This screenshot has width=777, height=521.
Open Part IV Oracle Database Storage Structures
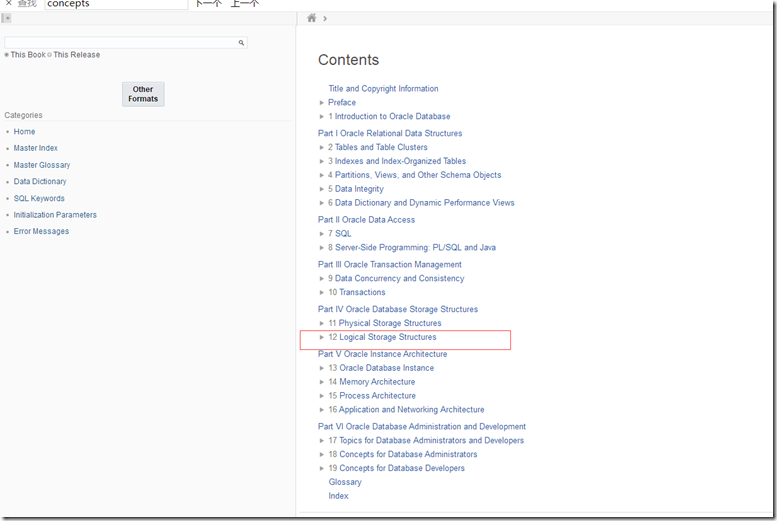398,309
